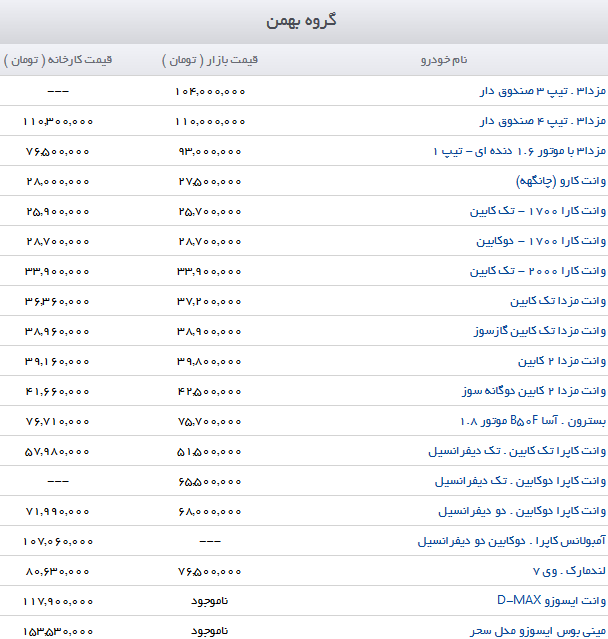Select market price ۷۵,۷۰۰,۰۰۰
Screen dimensions: 608x639
click(210, 421)
